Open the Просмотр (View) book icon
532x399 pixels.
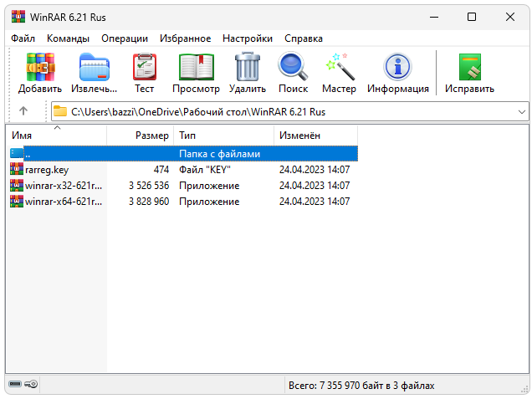click(x=196, y=67)
